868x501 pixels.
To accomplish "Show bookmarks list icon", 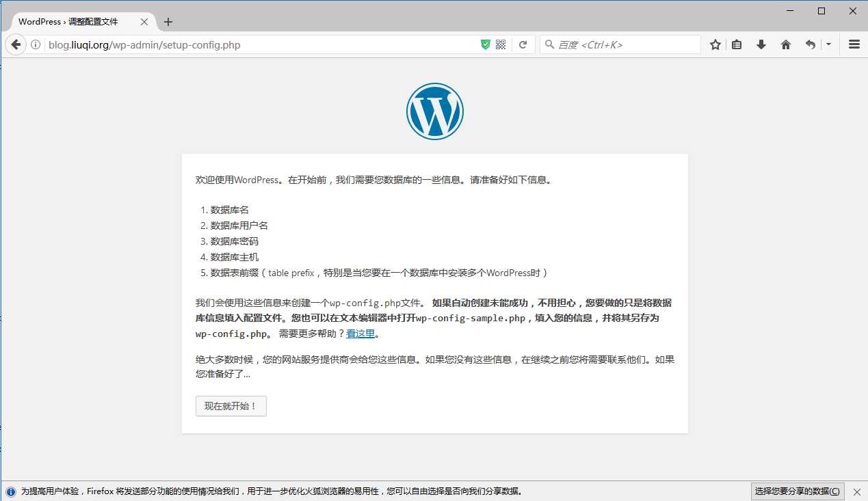I will click(737, 44).
